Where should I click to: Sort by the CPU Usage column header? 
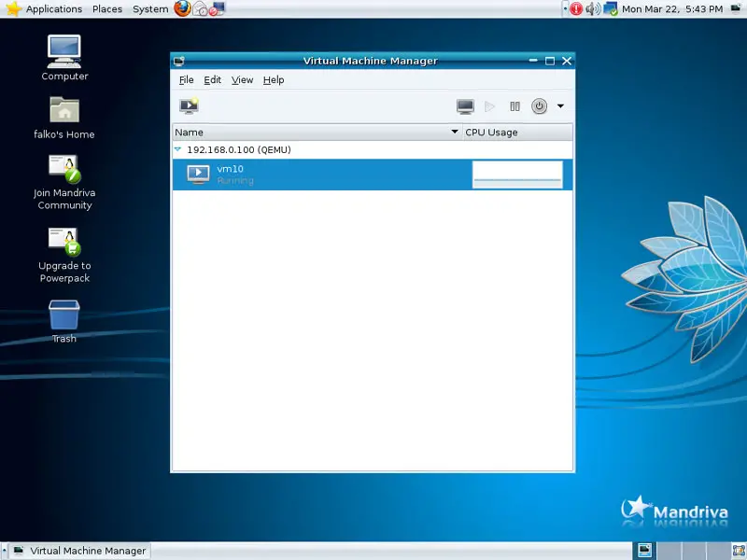tap(517, 133)
